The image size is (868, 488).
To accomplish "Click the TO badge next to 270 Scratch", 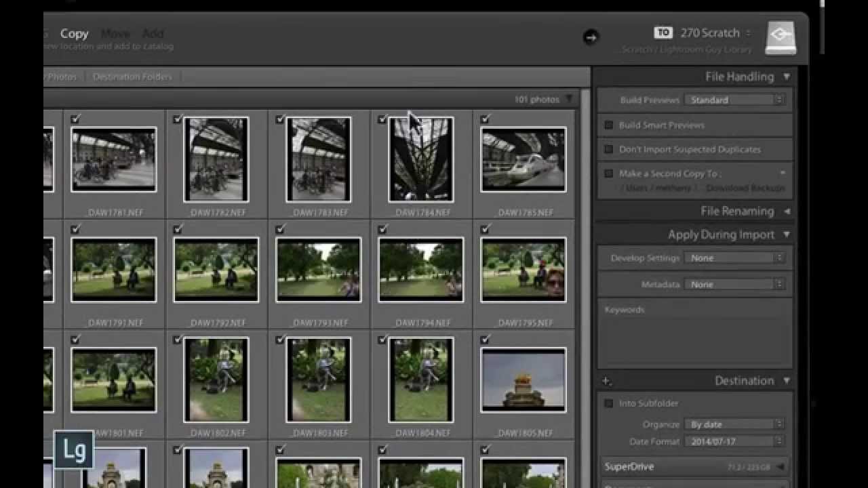I will click(663, 33).
